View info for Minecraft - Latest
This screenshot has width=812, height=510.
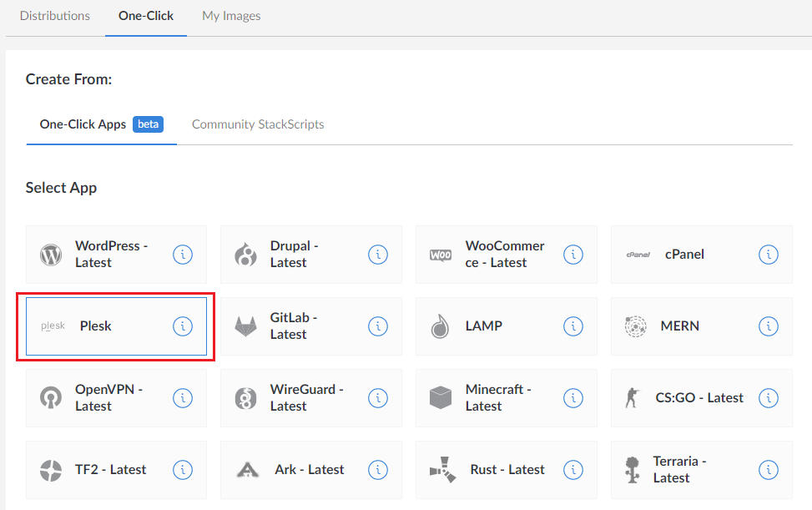tap(573, 398)
